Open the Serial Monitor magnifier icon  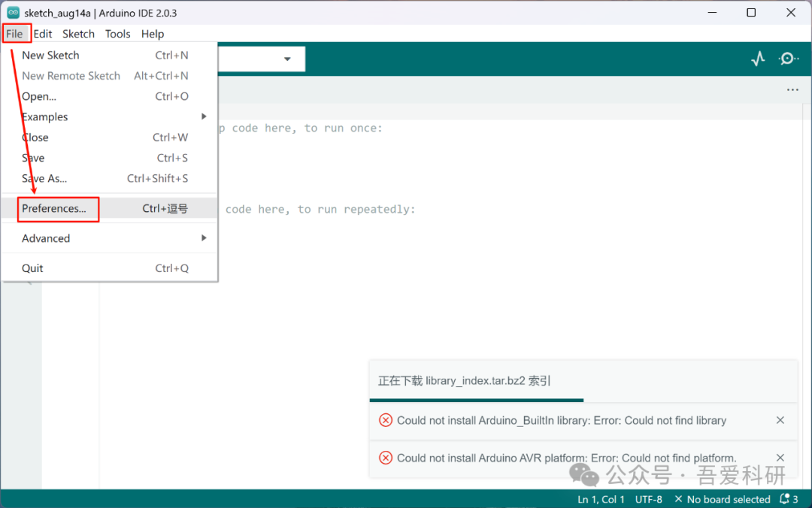click(788, 58)
